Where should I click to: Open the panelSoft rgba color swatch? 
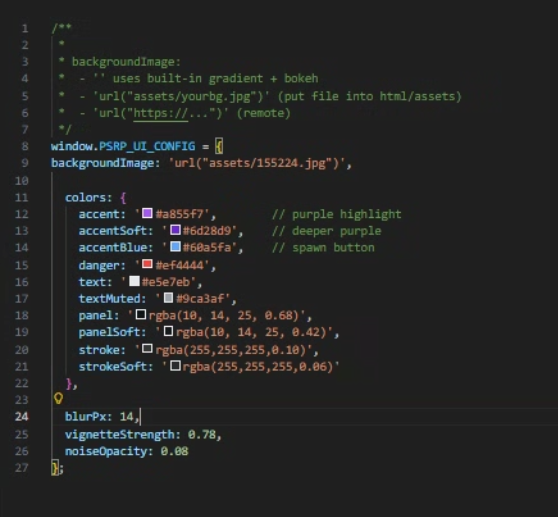[x=168, y=331]
